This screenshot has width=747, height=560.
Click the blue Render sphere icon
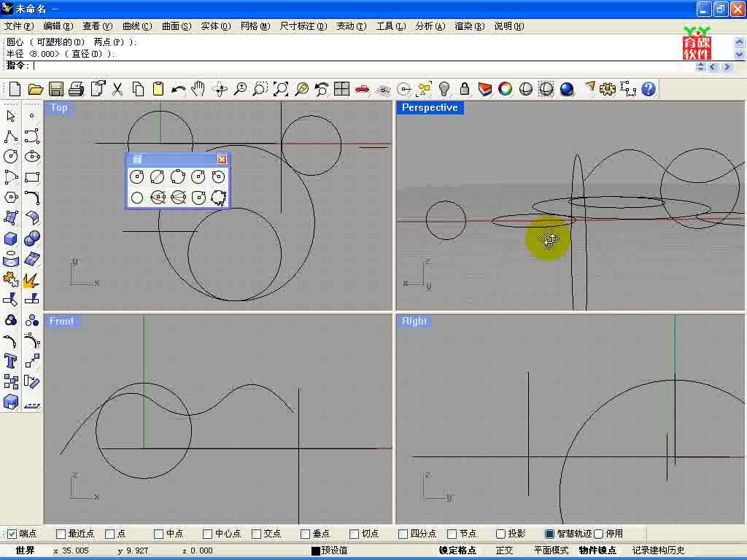pyautogui.click(x=566, y=89)
